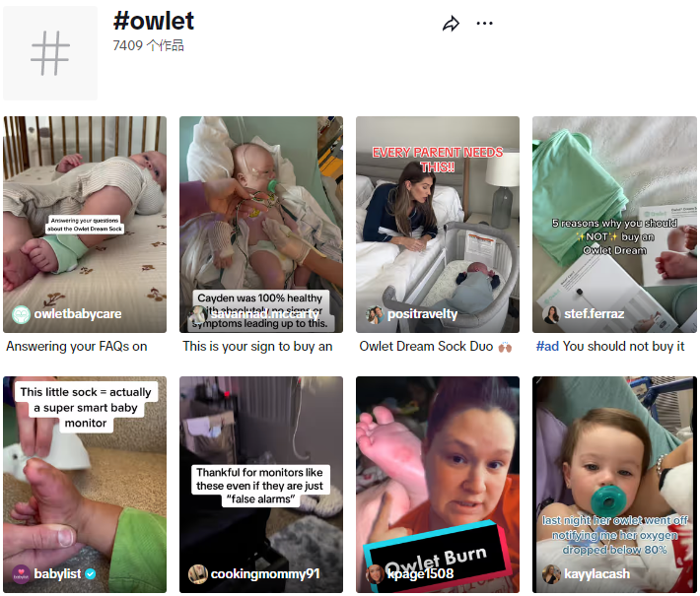The width and height of the screenshot is (700, 596).
Task: Click kayylacash profile avatar
Action: point(551,574)
